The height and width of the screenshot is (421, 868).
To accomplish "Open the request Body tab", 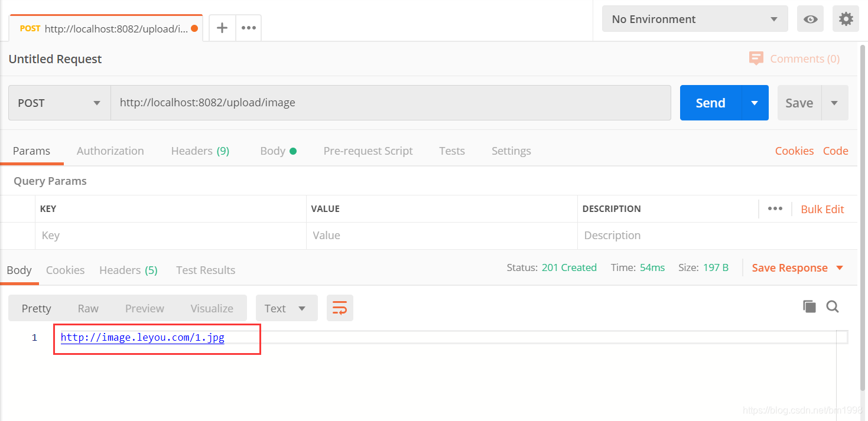I will [278, 151].
